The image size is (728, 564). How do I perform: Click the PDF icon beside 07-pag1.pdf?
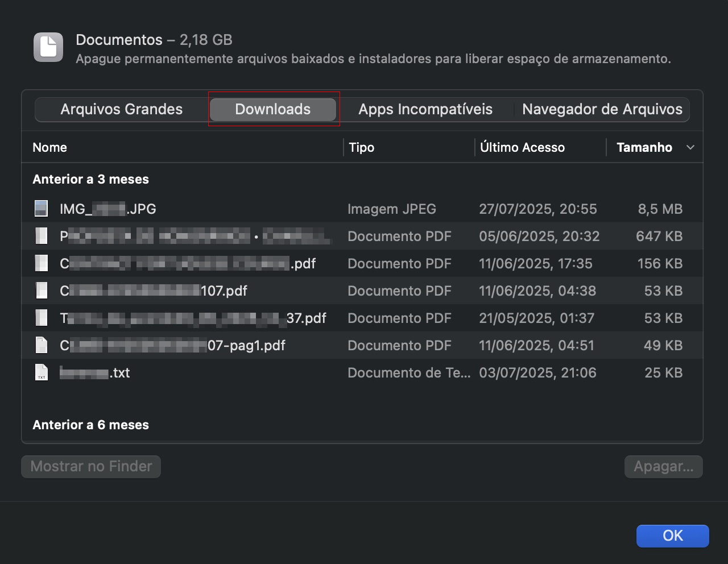tap(41, 345)
